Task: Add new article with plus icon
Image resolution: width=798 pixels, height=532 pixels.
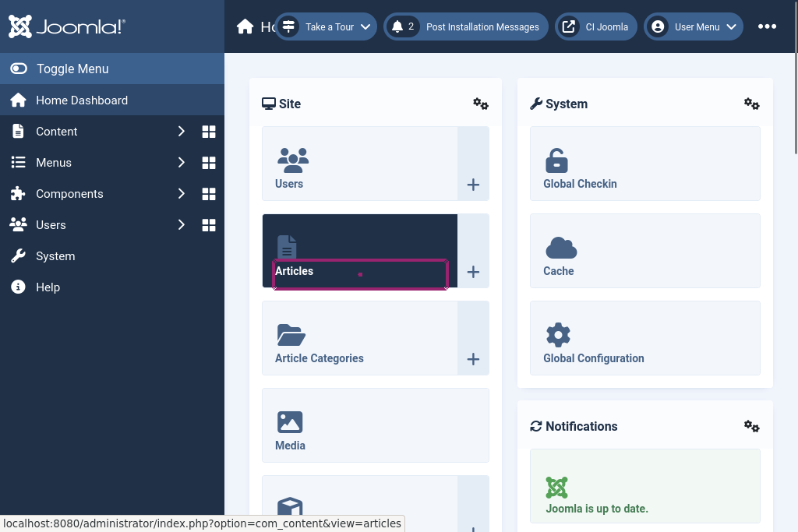Action: [x=473, y=272]
